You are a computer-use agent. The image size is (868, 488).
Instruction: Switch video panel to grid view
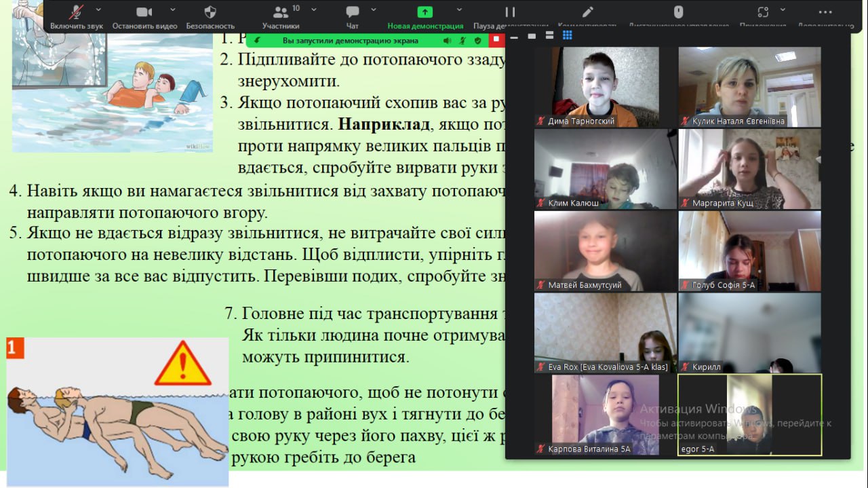[x=568, y=35]
